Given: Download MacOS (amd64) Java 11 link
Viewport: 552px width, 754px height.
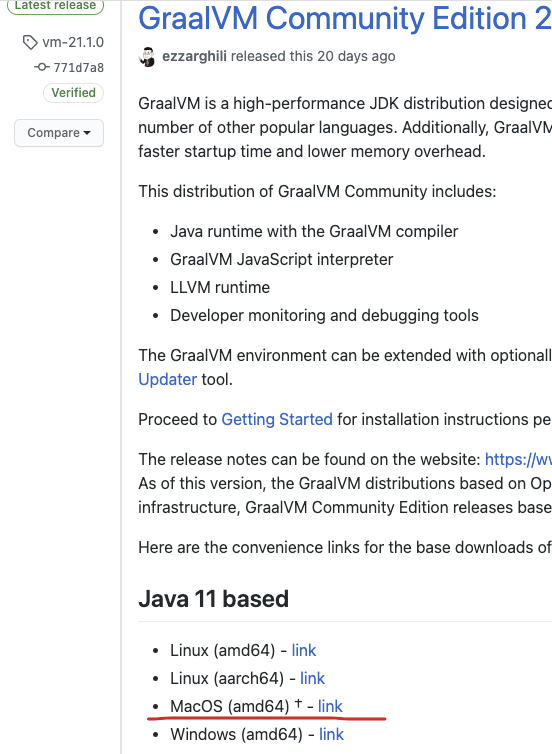Looking at the screenshot, I should point(330,706).
